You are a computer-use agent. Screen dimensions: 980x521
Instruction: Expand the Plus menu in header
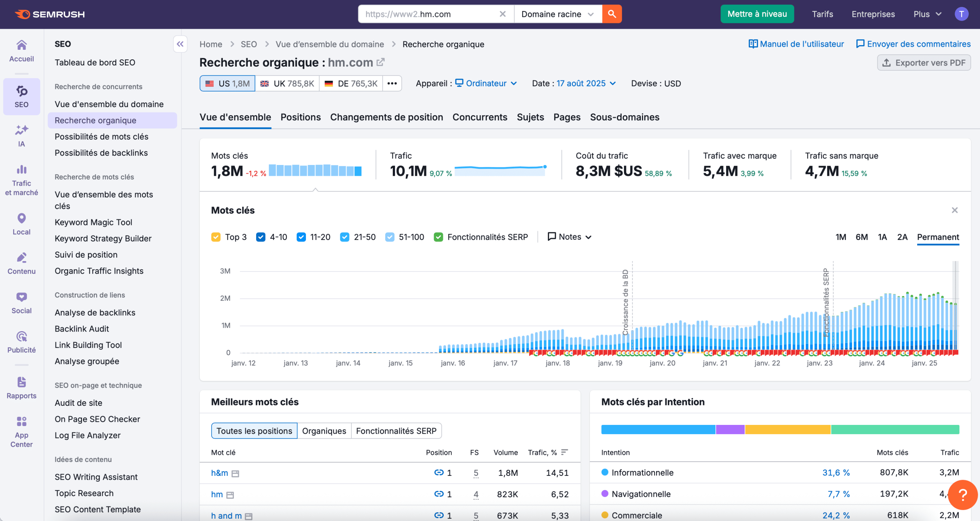point(927,14)
